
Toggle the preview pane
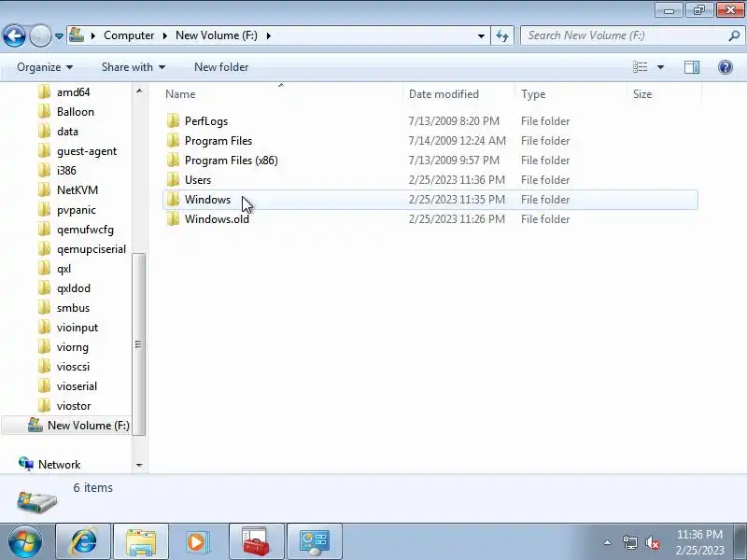(x=692, y=67)
